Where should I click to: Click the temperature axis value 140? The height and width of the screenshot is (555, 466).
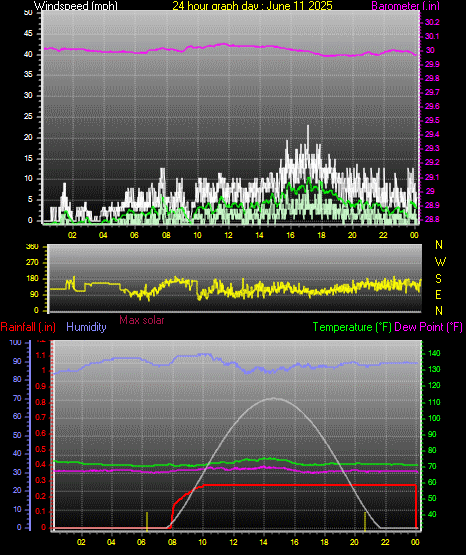434,353
